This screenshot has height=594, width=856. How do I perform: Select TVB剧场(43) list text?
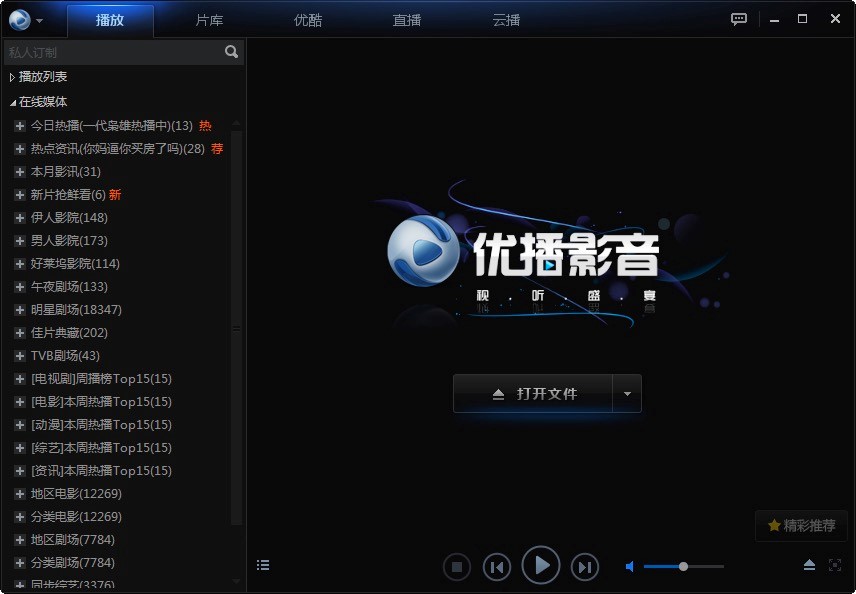[x=66, y=356]
